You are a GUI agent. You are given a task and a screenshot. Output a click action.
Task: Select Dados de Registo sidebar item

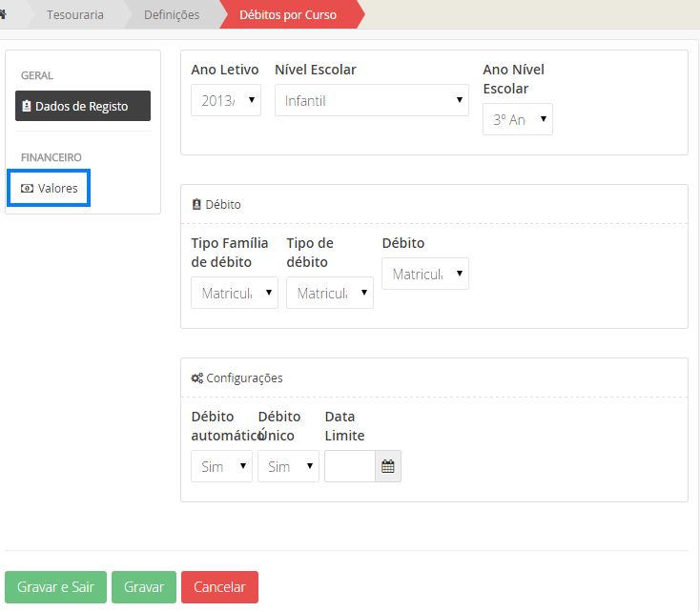[83, 106]
